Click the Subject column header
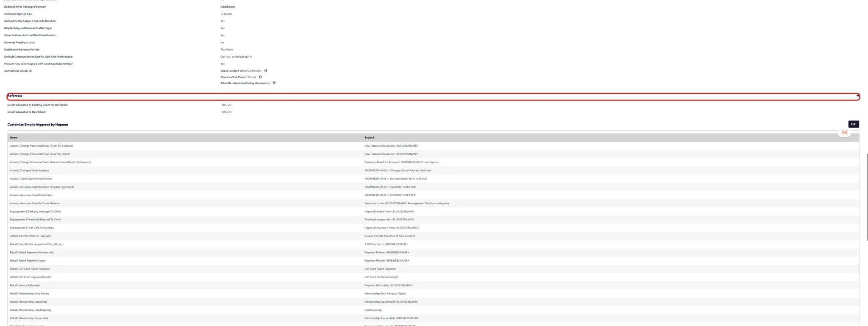Viewport: 868px width, 326px height. [369, 137]
